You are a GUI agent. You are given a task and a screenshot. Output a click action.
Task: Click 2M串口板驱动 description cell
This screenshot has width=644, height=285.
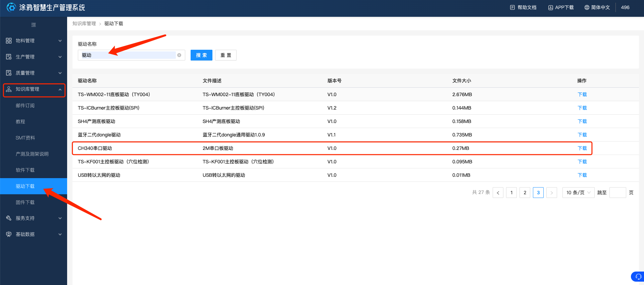(218, 148)
